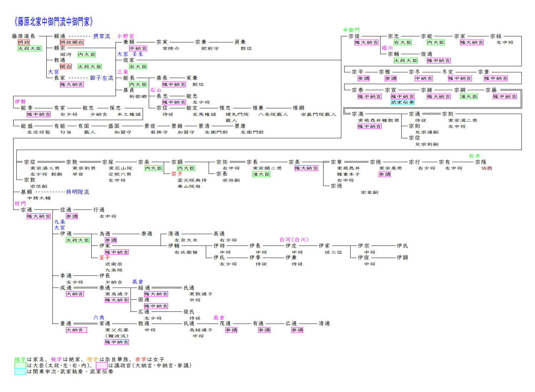Click the cyan 武家伝奏 box under 宗宣

(x=402, y=102)
